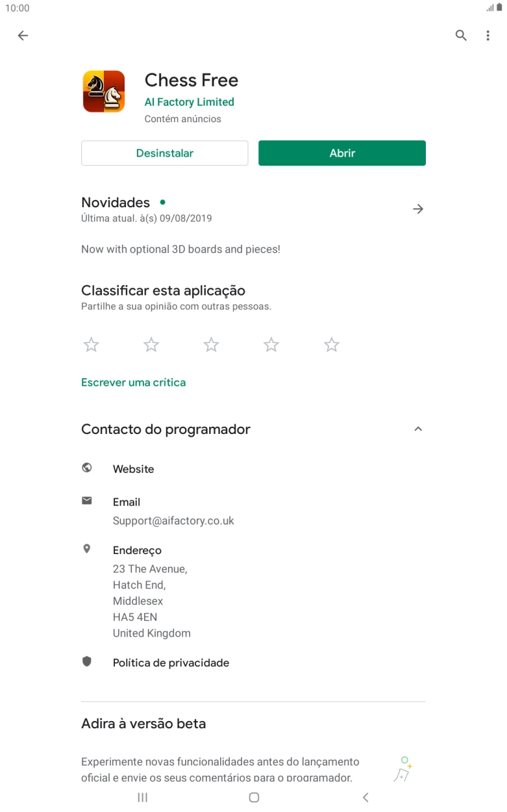507x812 pixels.
Task: Tap the Android home navigation button
Action: click(x=254, y=797)
